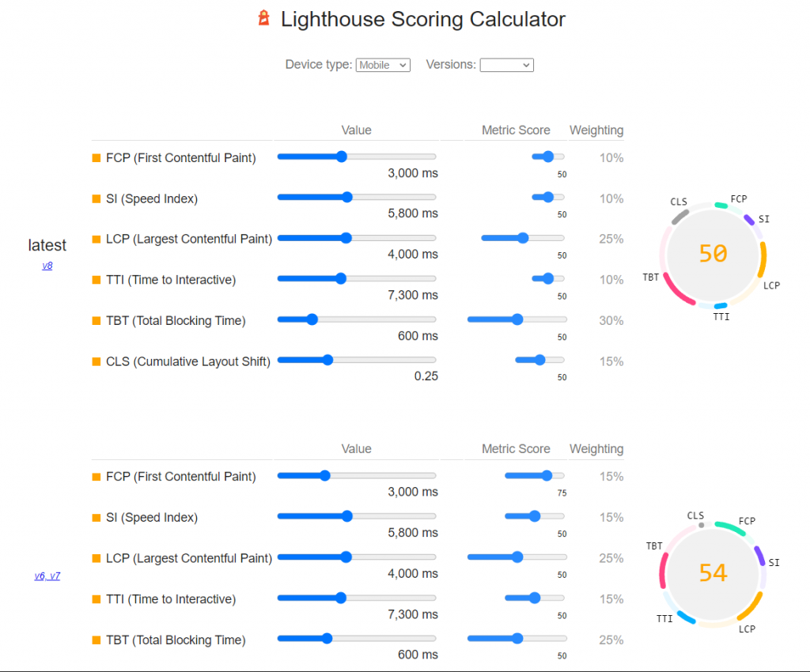This screenshot has width=810, height=672.
Task: Open the v6, v7 link
Action: tap(47, 576)
